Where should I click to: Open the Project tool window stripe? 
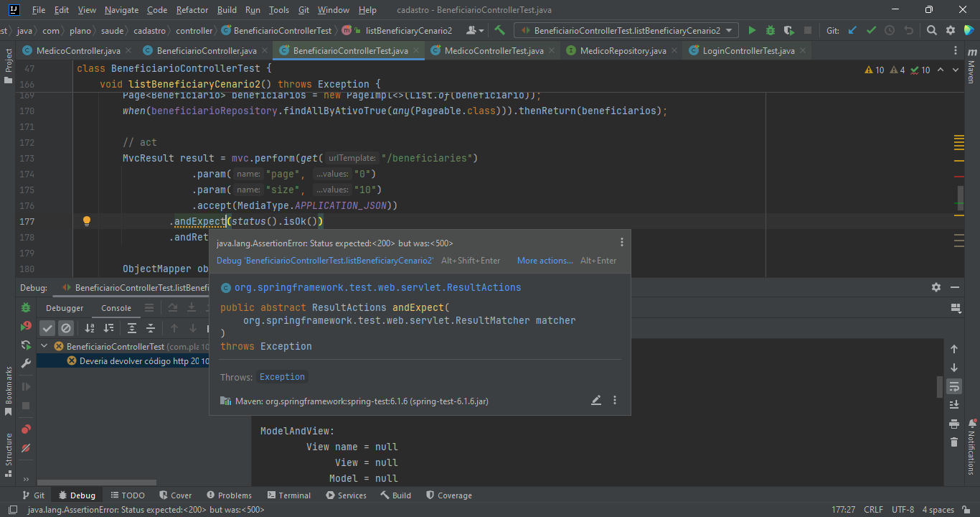pyautogui.click(x=9, y=66)
